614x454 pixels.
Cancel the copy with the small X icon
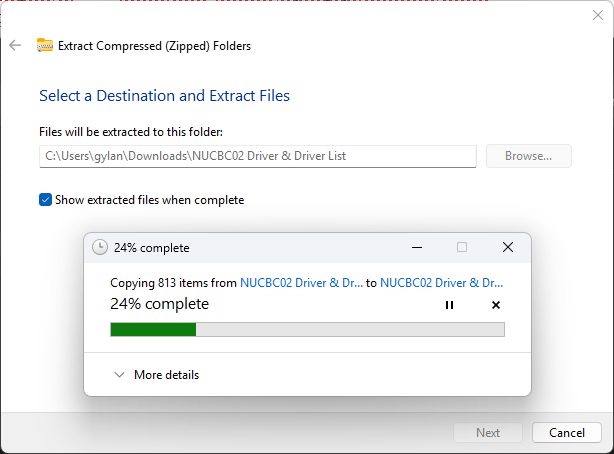point(495,305)
